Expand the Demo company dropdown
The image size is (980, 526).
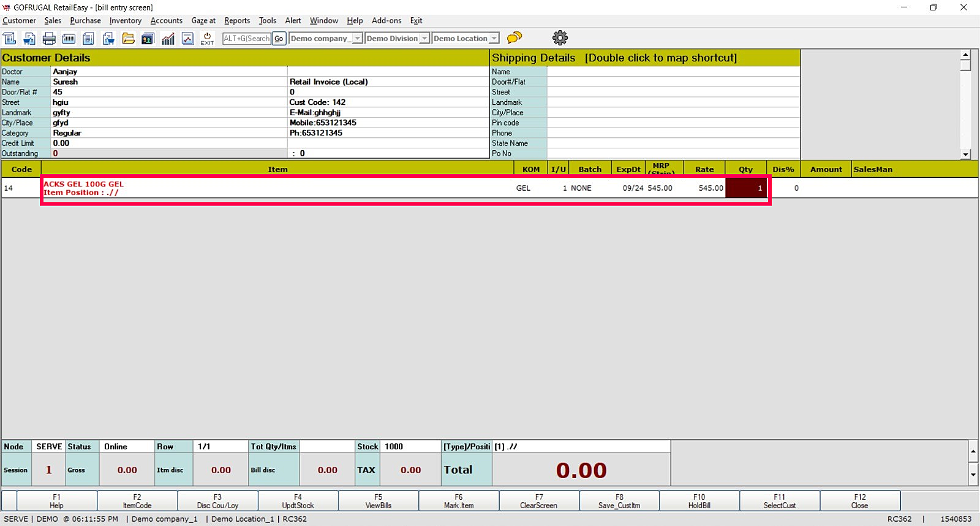pos(357,39)
